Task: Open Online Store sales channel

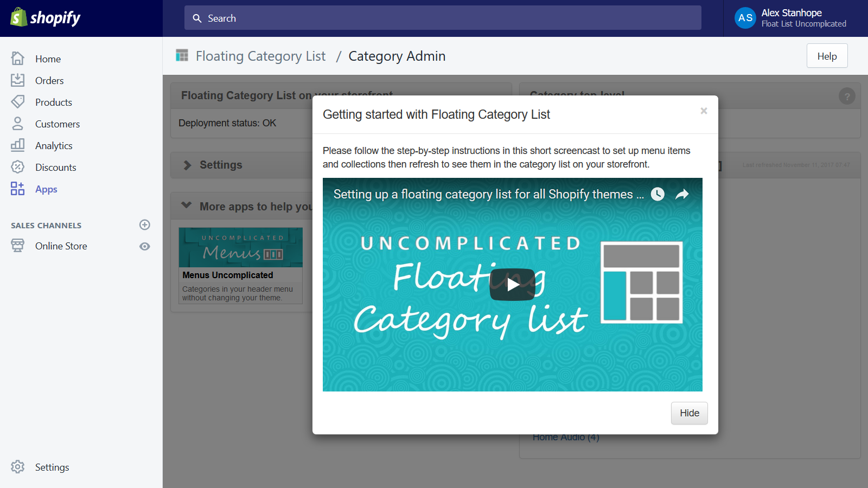Action: [61, 246]
